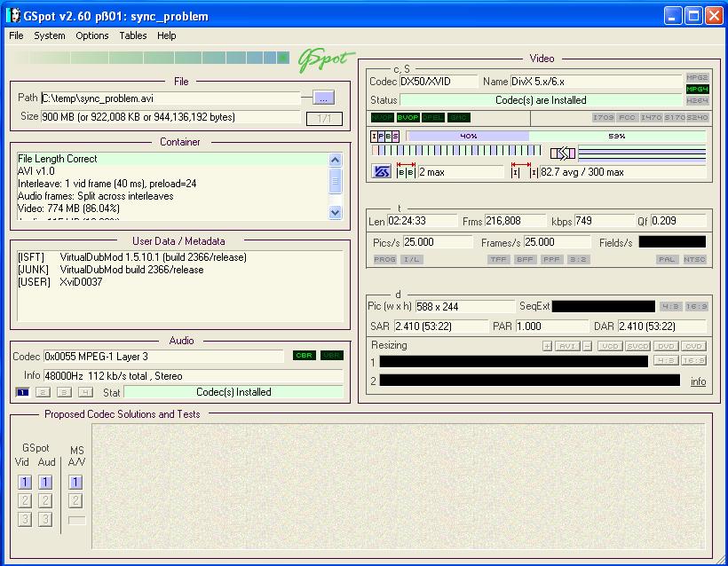Click the IPBS frame type legend icon

(385, 136)
